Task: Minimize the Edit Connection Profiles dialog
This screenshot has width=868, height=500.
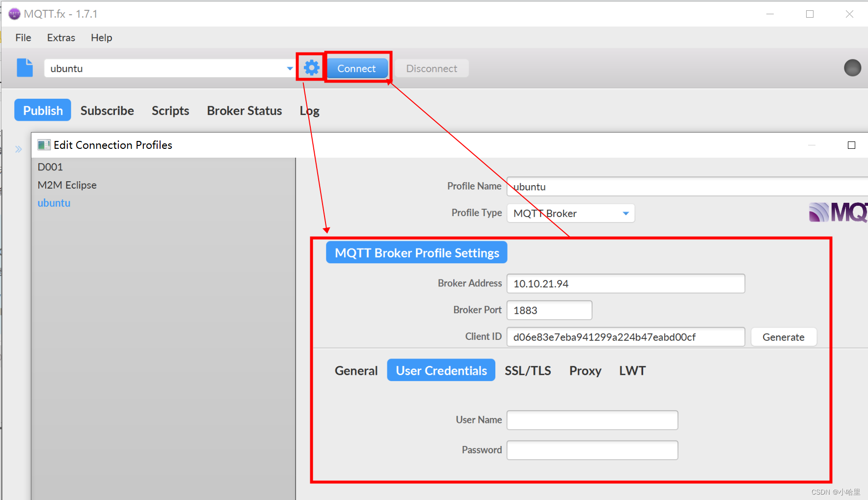Action: tap(812, 145)
